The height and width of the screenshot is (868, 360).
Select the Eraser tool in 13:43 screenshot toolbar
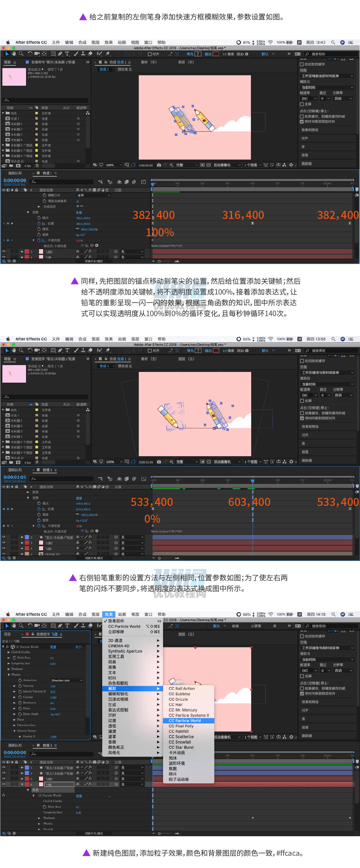[90, 54]
